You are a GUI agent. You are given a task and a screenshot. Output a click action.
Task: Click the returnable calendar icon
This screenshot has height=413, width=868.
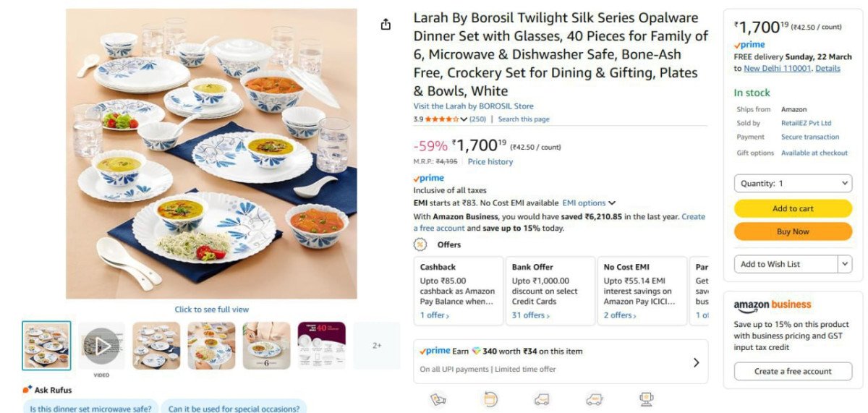click(490, 399)
